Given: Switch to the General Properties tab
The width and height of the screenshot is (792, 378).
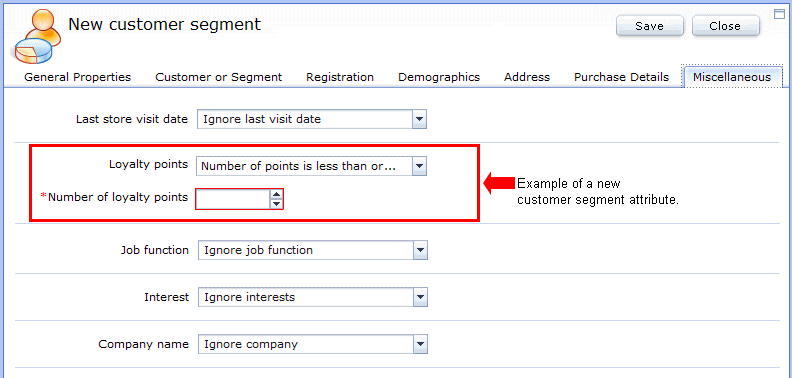Looking at the screenshot, I should point(77,77).
